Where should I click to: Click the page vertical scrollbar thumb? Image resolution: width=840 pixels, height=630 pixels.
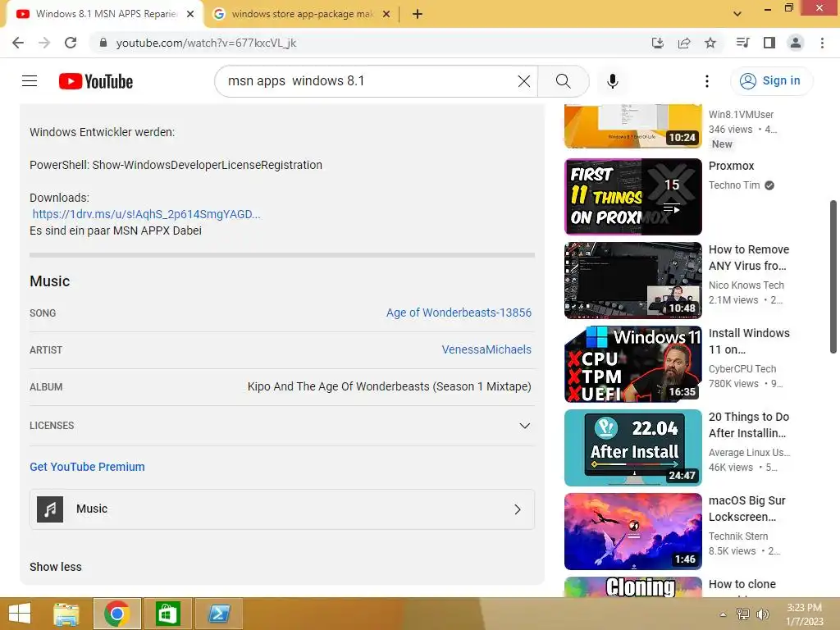coord(833,277)
